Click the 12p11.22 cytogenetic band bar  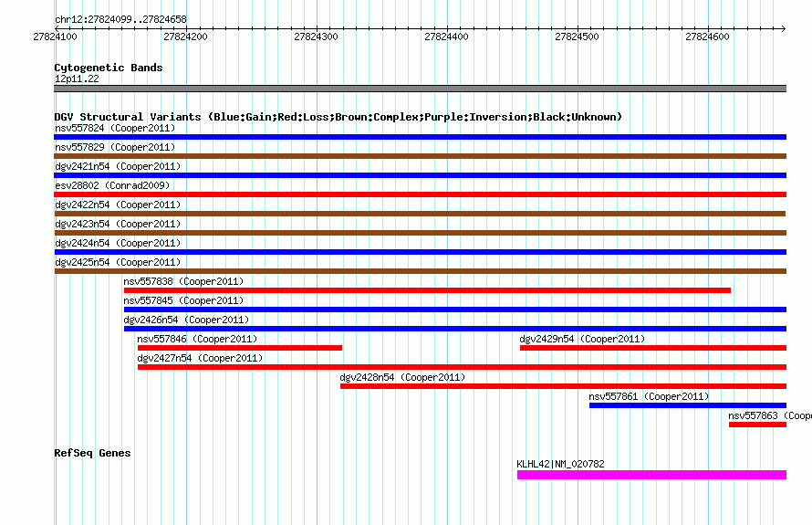coord(420,89)
